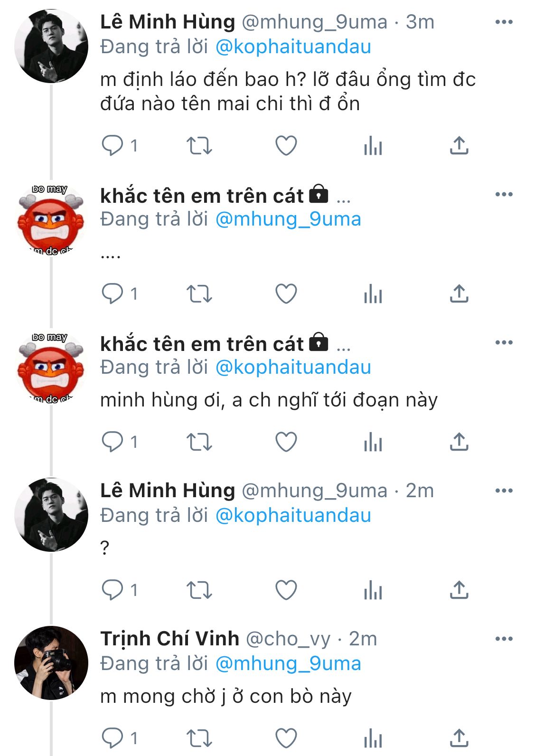534x756 pixels.
Task: Retweet the 'minh hùng ơi' tweet
Action: (x=199, y=442)
